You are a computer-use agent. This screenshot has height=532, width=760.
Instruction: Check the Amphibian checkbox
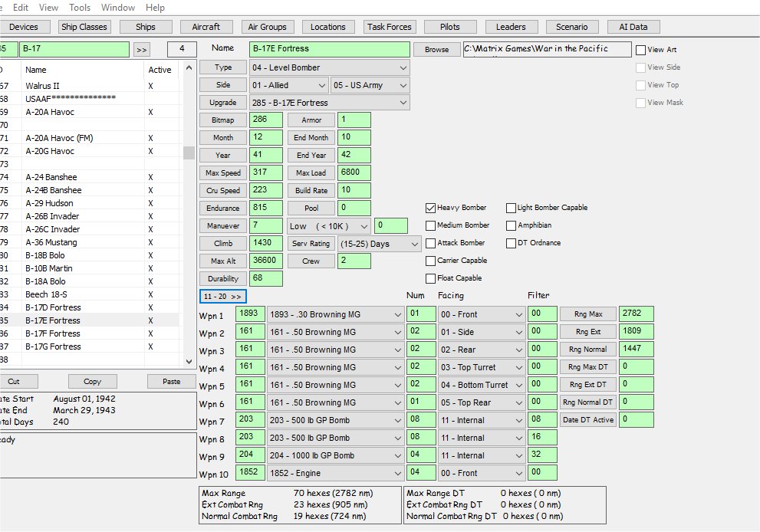point(511,225)
